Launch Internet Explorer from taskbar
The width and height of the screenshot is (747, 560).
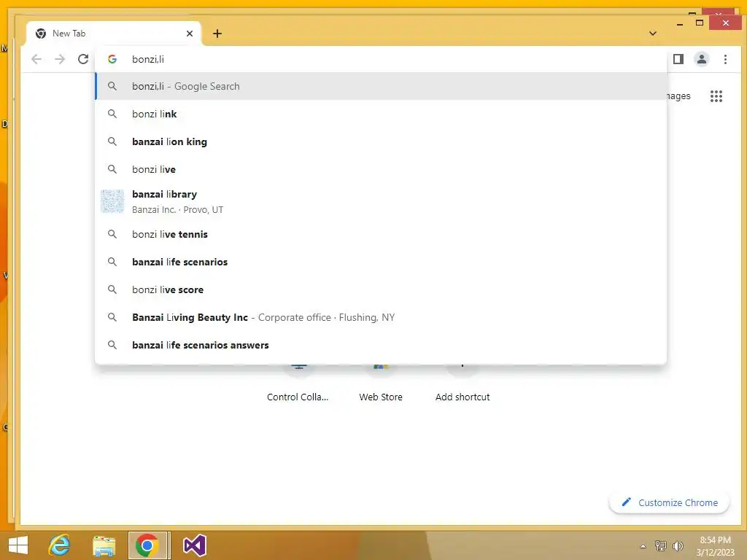pos(60,545)
